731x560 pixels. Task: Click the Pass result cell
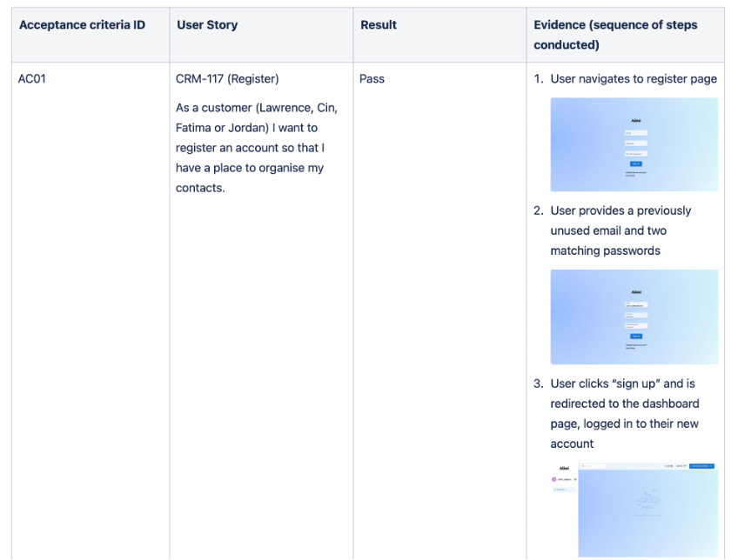pos(372,79)
